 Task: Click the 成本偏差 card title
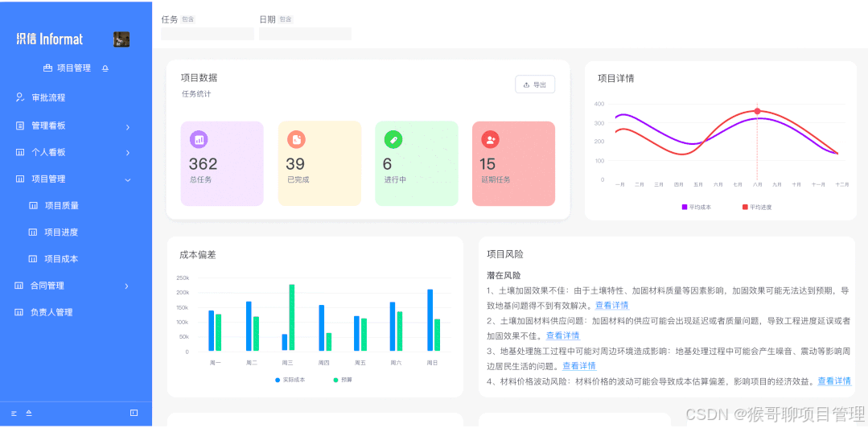click(x=198, y=255)
